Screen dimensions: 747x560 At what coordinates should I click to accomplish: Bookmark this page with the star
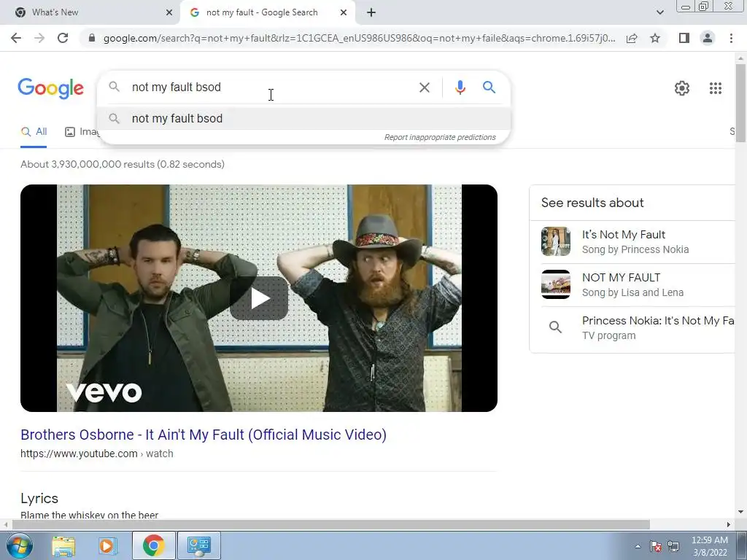click(655, 38)
